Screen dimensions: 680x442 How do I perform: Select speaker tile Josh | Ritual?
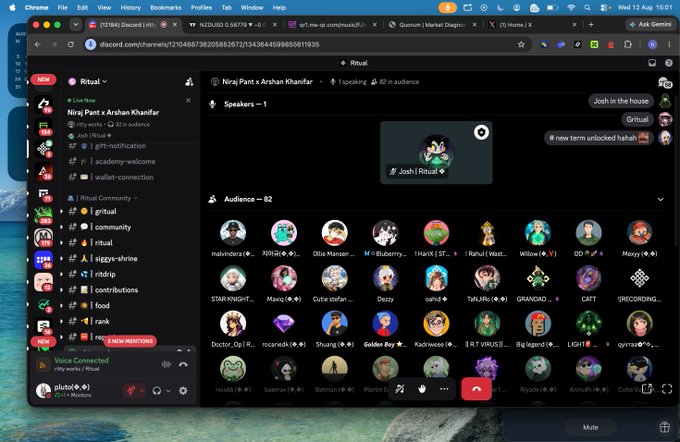pyautogui.click(x=436, y=153)
